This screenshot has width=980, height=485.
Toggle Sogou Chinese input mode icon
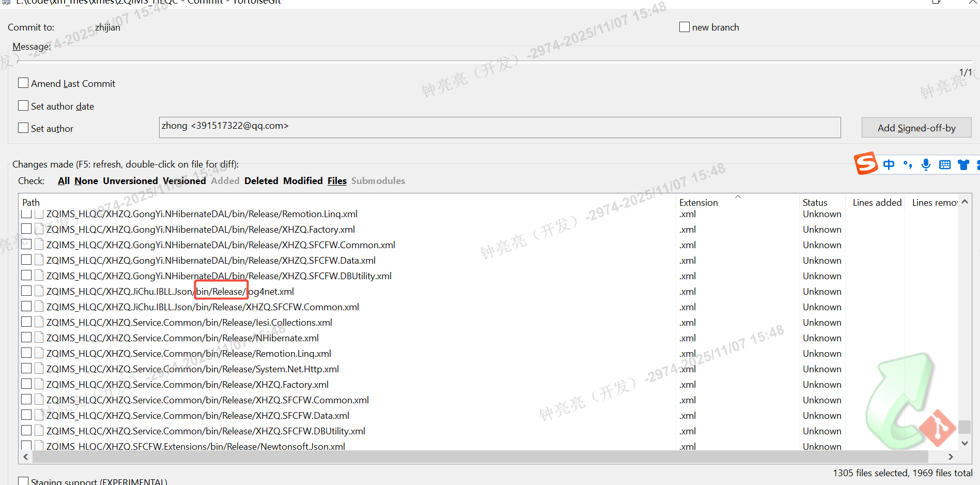point(889,164)
